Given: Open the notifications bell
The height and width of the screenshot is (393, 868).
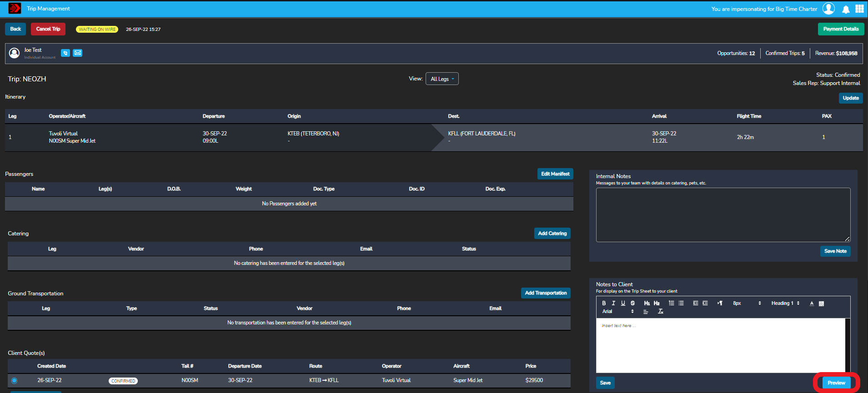Looking at the screenshot, I should [846, 9].
